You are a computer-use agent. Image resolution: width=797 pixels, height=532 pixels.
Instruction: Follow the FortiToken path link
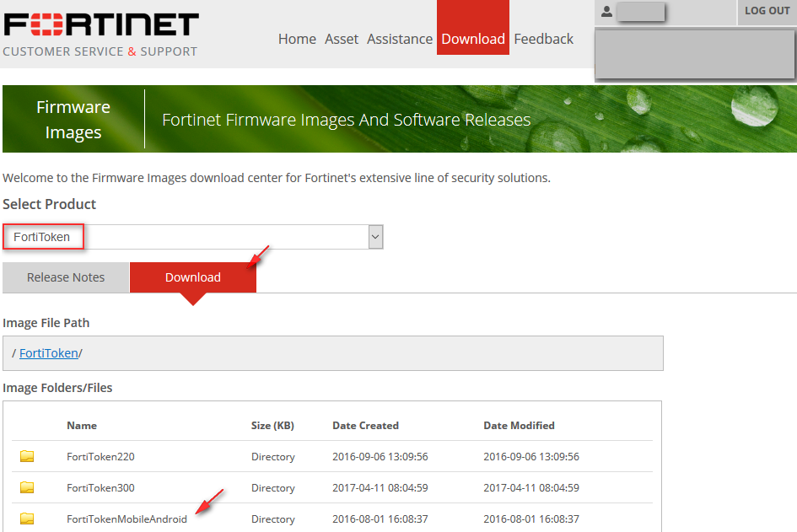coord(49,353)
